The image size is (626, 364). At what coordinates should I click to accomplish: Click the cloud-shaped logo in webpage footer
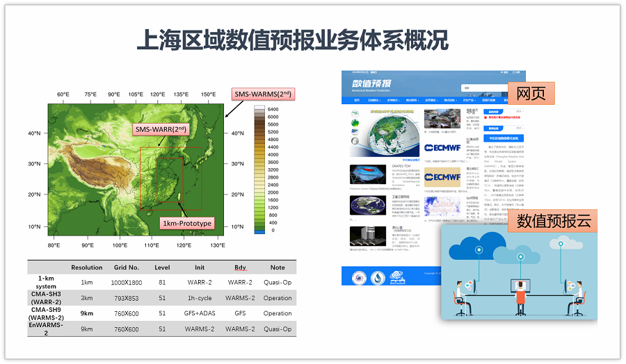(x=394, y=277)
